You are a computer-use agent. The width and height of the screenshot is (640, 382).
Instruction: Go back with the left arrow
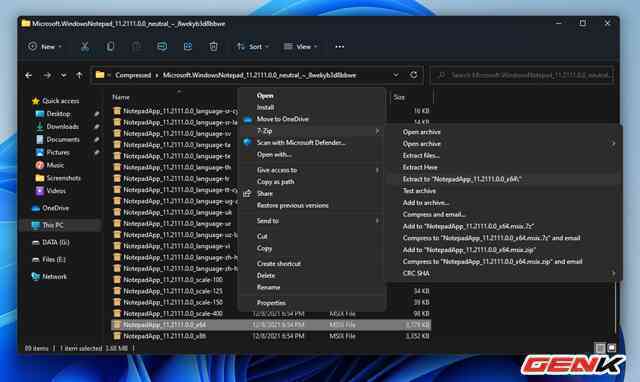[x=29, y=75]
